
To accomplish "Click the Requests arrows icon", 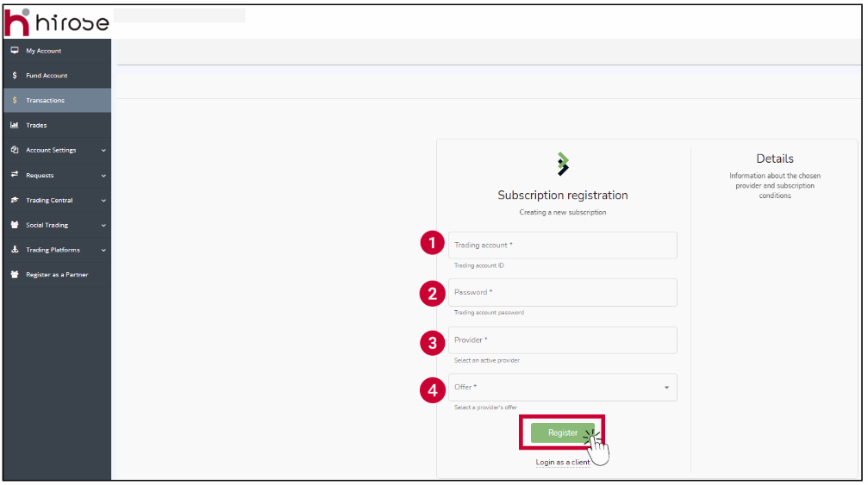I will (15, 176).
